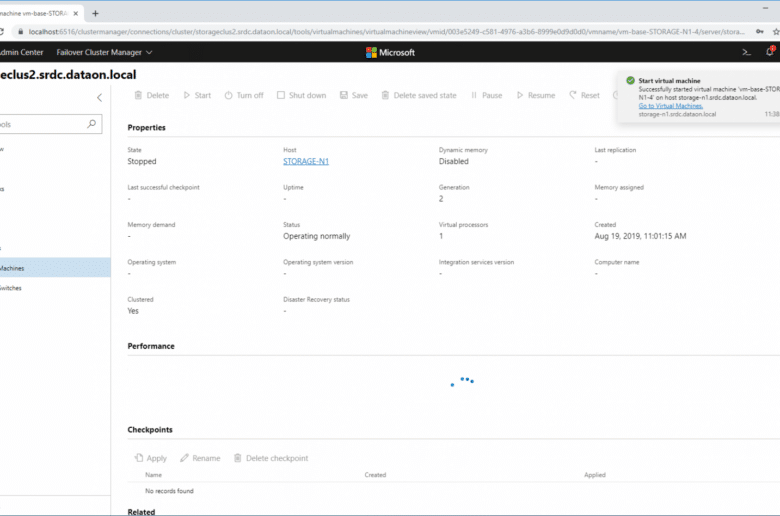
Task: Click the search magnifier icon
Action: pos(92,124)
